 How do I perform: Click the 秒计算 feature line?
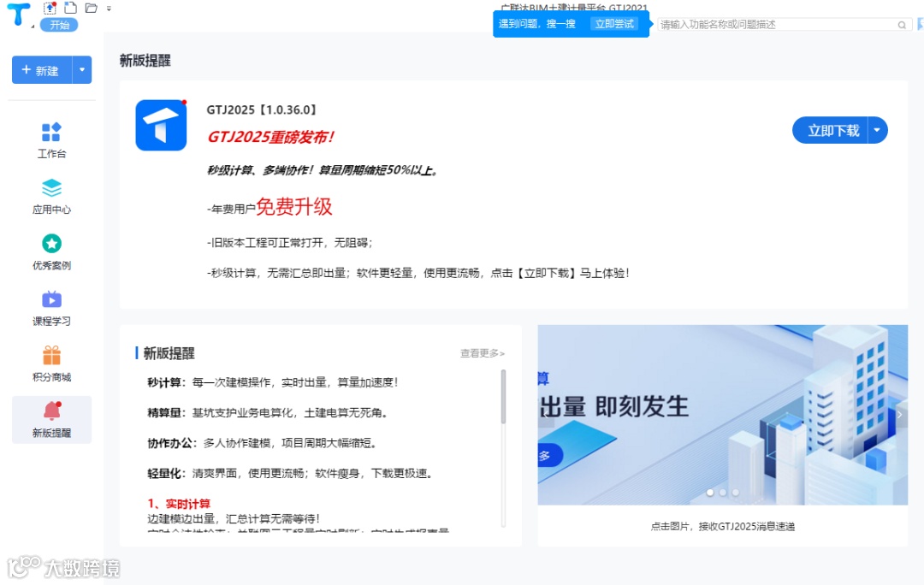pyautogui.click(x=272, y=382)
